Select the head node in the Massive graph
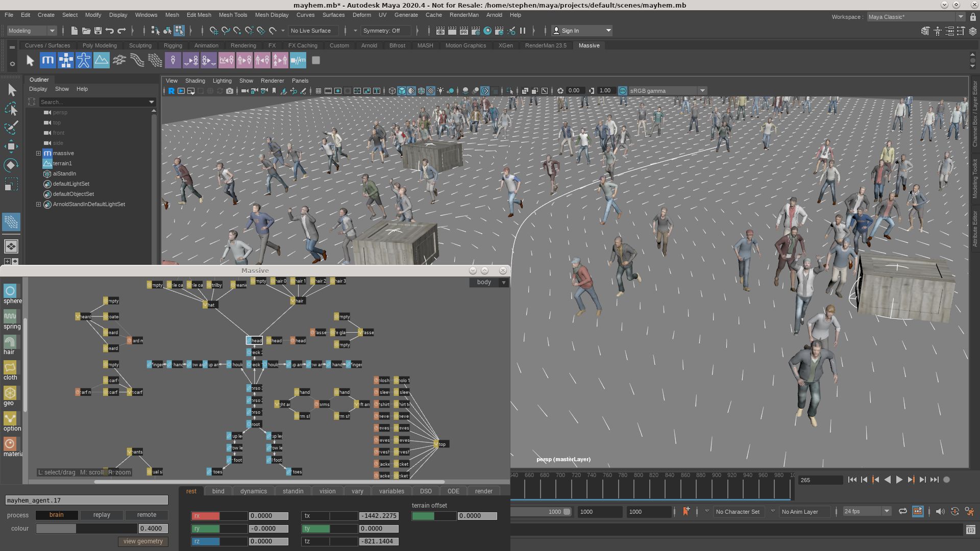 (254, 340)
